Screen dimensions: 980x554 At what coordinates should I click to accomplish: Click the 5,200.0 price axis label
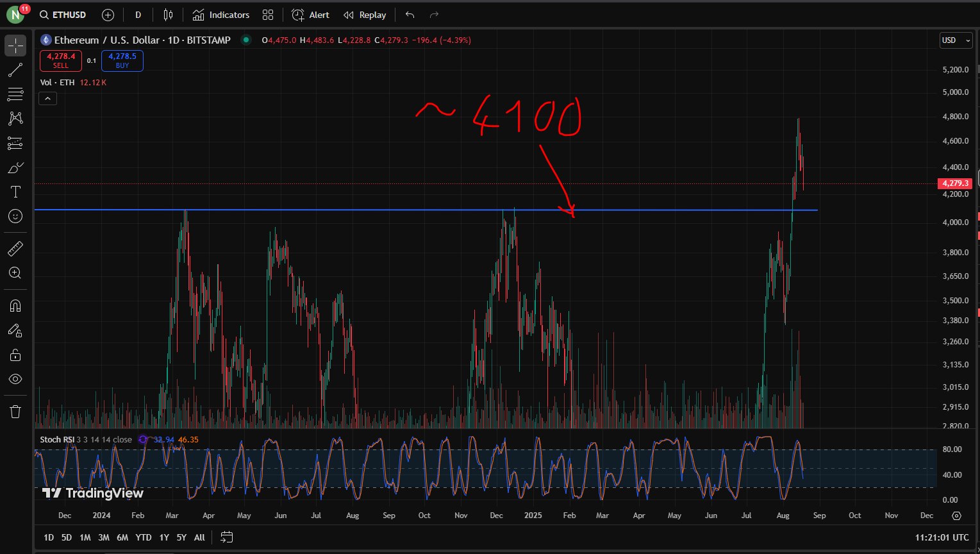(956, 69)
